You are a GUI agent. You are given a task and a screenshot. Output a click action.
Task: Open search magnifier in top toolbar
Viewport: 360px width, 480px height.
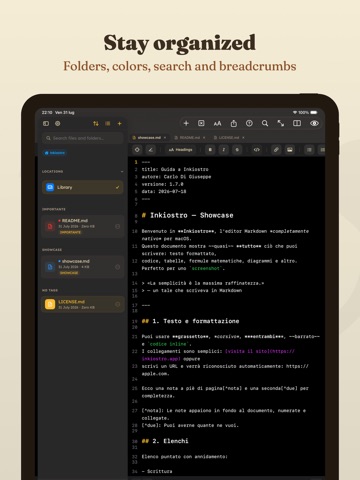[x=265, y=123]
